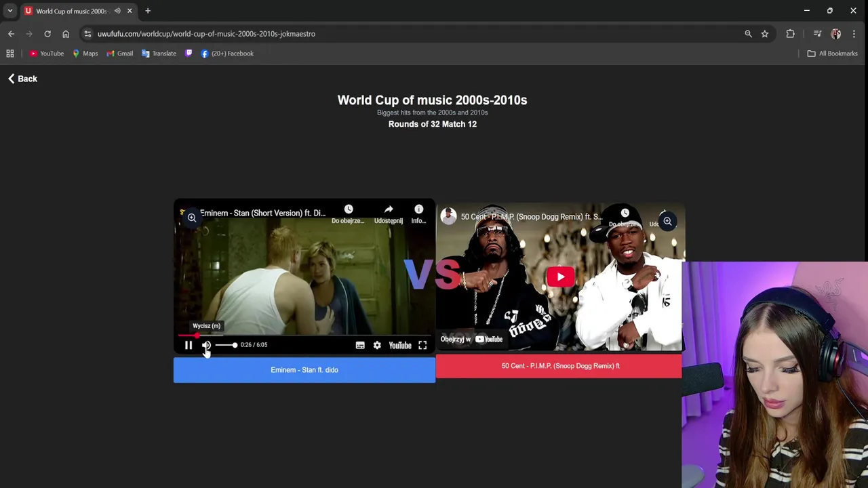Open the 50 Cent P.I.M.P. video title link
The image size is (868, 488).
click(531, 217)
